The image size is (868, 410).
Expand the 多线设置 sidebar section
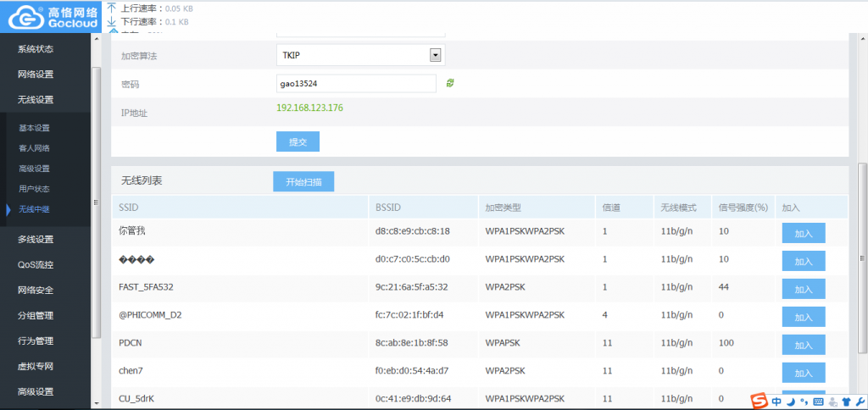coord(36,240)
